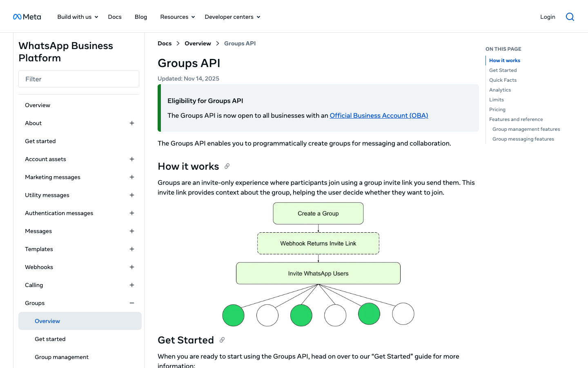Expand the About section plus icon
Screen dimensions: 588x368
[x=132, y=123]
